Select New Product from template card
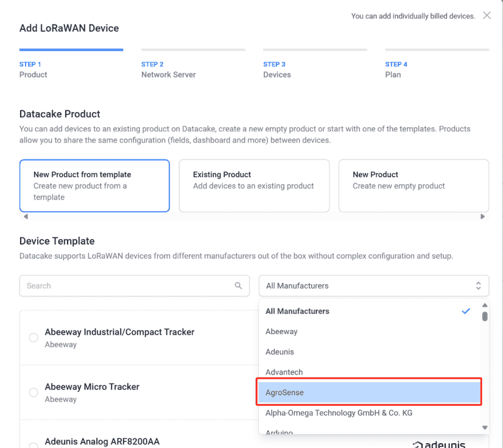 [x=94, y=186]
